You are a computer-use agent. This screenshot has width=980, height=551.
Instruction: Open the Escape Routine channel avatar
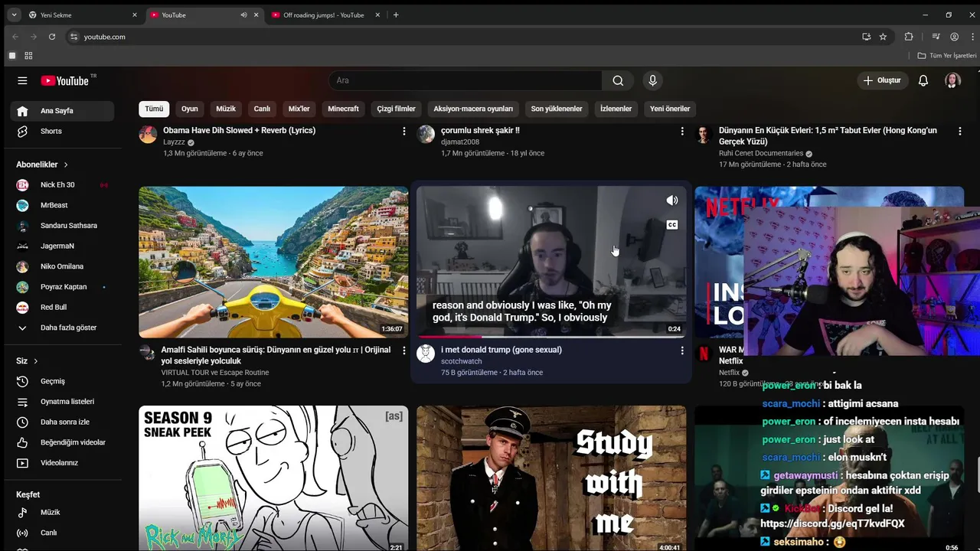(x=148, y=354)
